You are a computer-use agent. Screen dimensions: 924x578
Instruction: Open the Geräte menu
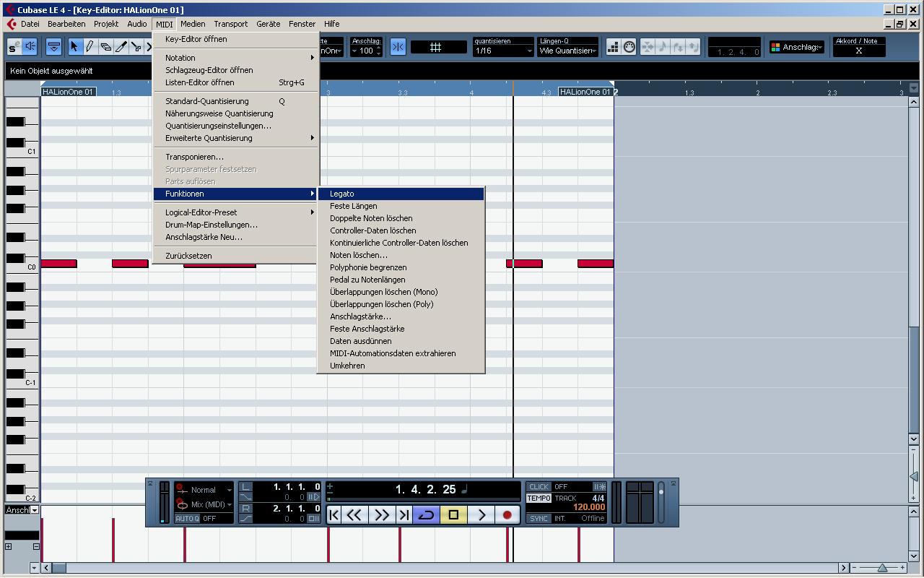pyautogui.click(x=269, y=24)
